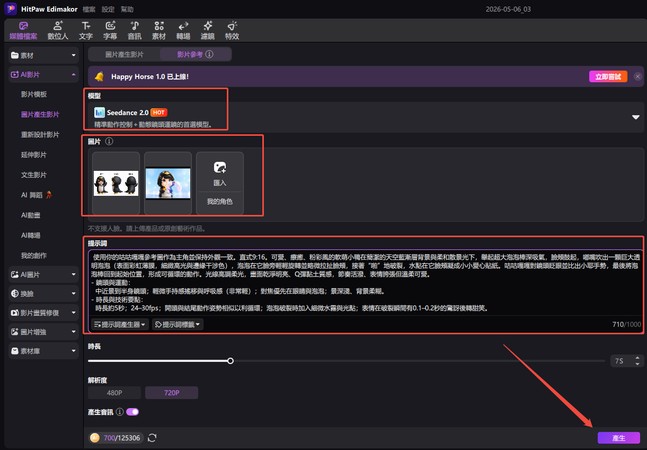647x450 pixels.
Task: Click the 我的角色 button
Action: click(x=220, y=202)
